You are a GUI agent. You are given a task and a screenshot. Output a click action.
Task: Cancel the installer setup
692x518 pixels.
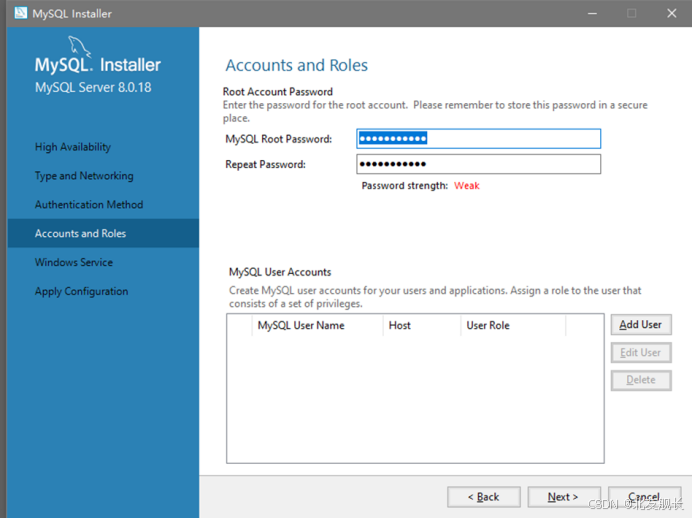point(644,497)
